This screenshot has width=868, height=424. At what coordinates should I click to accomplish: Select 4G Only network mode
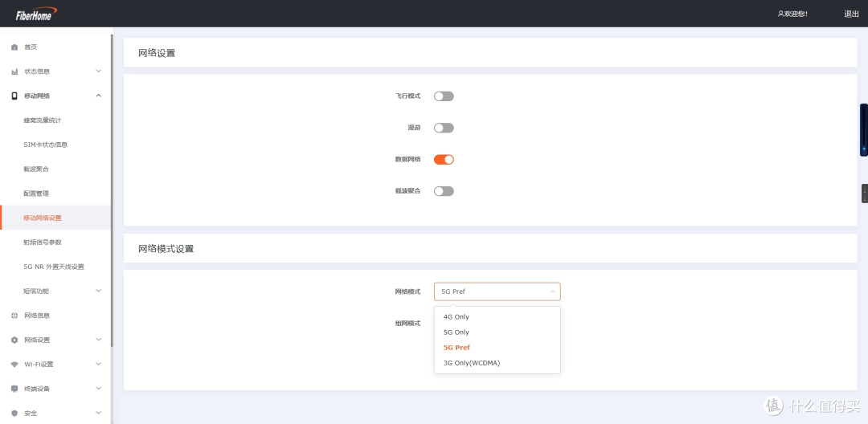click(497, 316)
